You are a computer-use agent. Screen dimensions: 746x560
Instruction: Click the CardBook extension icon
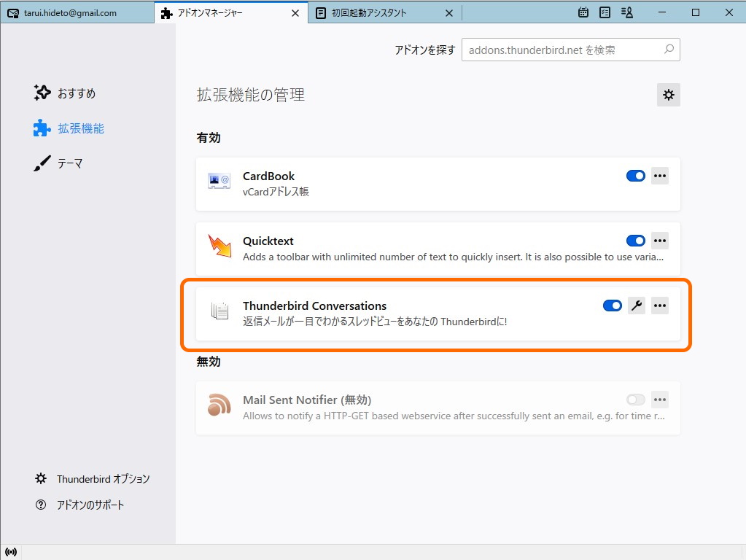[219, 181]
